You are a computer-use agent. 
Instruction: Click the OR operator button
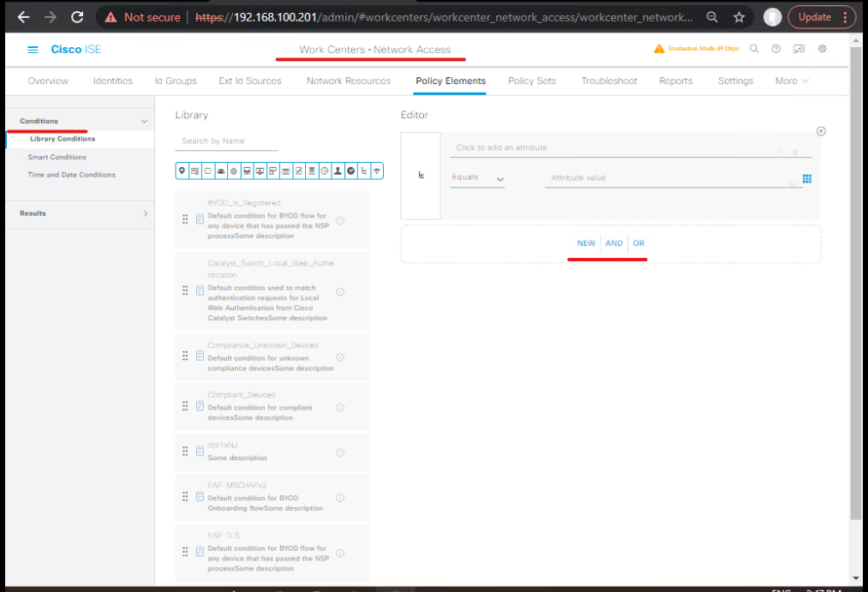pyautogui.click(x=639, y=243)
